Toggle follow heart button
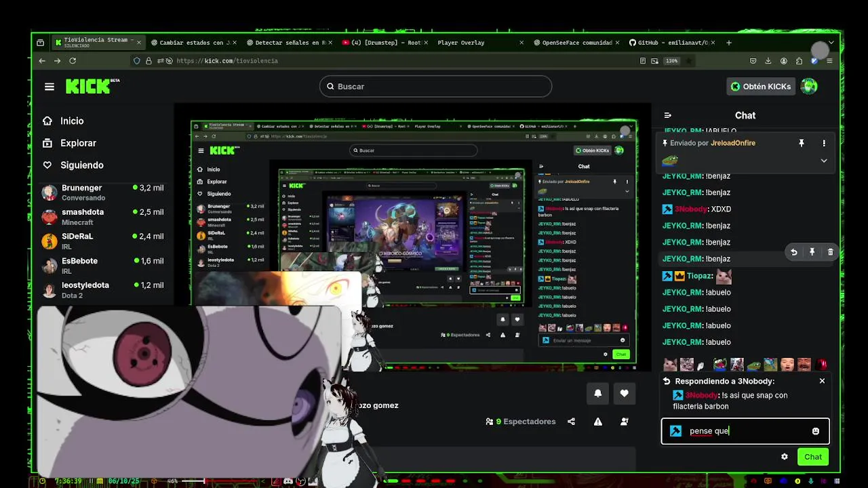Image resolution: width=868 pixels, height=488 pixels. (624, 393)
